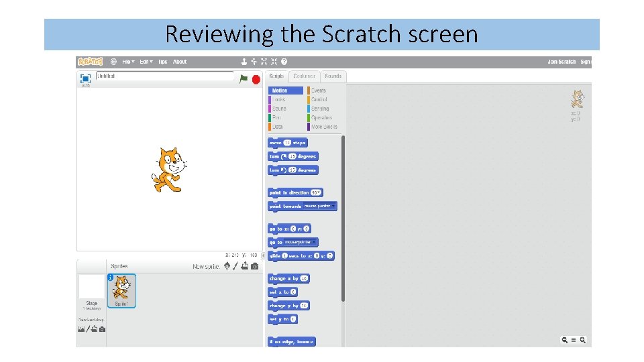Switch to the Scripts tab
This screenshot has height=362, width=644.
276,76
